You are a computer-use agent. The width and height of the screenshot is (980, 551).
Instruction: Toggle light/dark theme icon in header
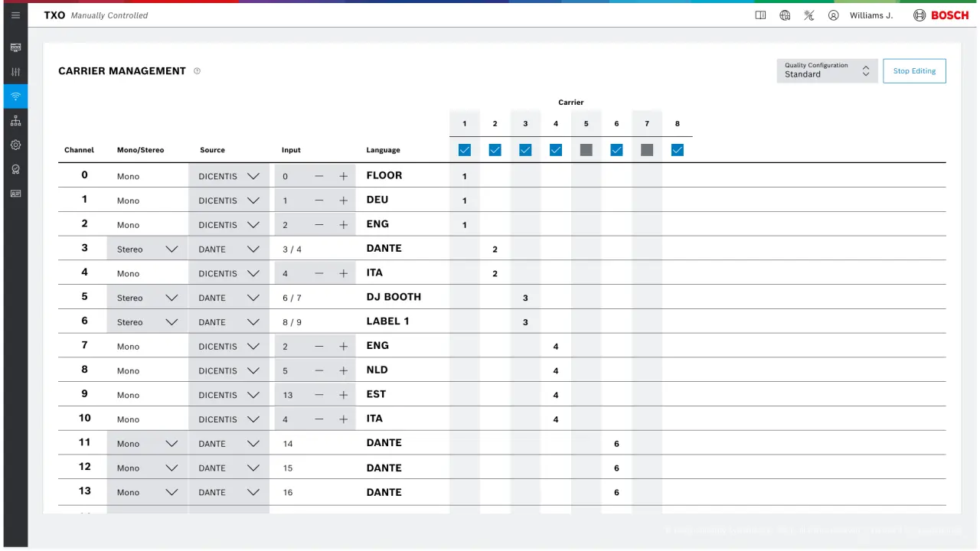(808, 15)
